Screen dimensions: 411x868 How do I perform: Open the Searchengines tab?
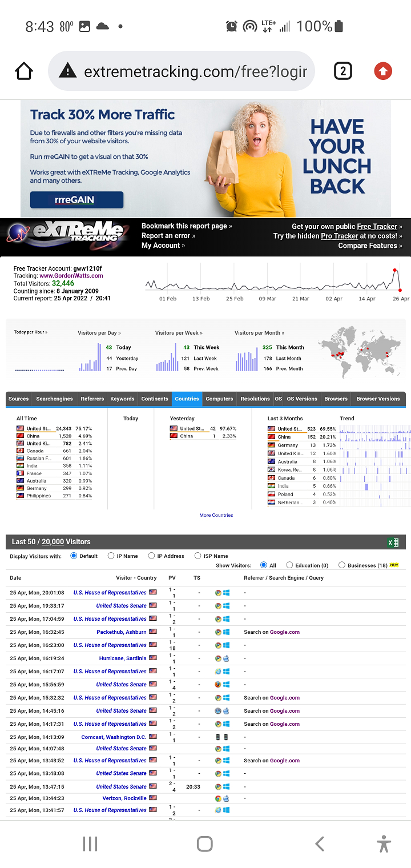pyautogui.click(x=54, y=399)
